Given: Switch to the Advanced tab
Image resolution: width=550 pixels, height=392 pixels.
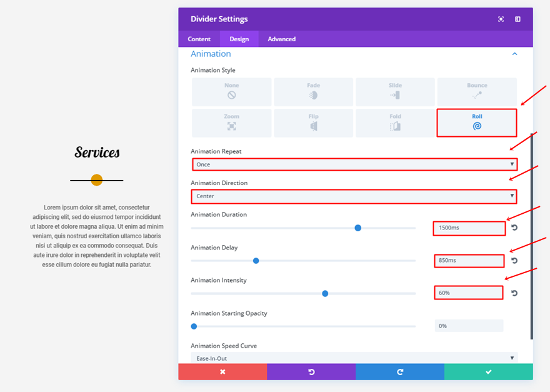Looking at the screenshot, I should [281, 39].
